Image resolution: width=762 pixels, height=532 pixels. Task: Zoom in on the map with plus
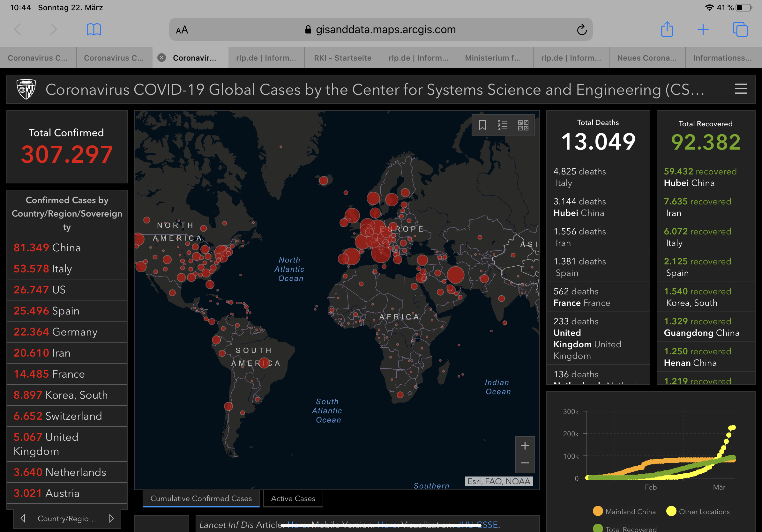525,446
